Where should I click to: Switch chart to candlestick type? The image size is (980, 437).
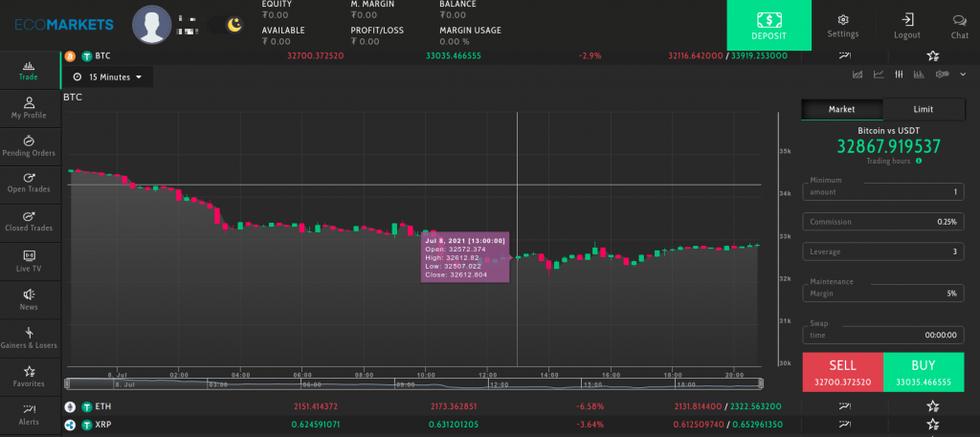(899, 75)
